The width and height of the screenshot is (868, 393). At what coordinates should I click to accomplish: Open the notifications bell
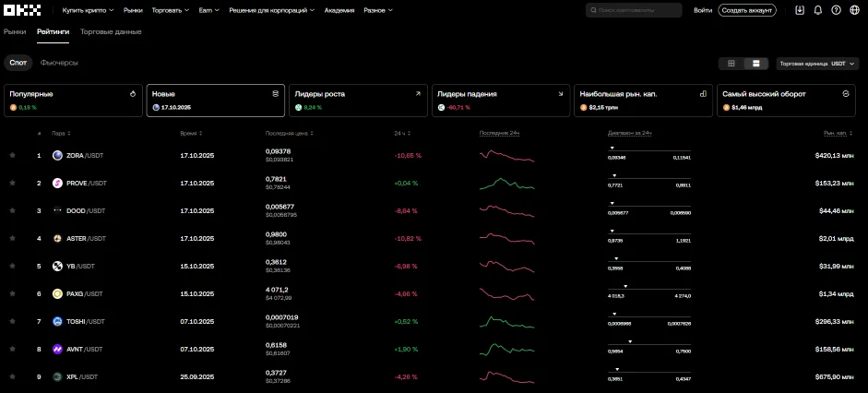[x=817, y=10]
